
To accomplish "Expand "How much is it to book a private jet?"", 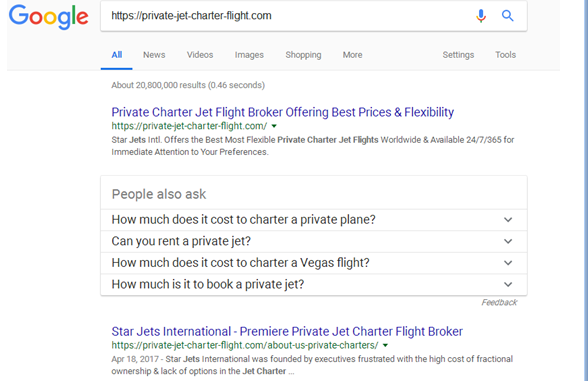I will point(314,284).
